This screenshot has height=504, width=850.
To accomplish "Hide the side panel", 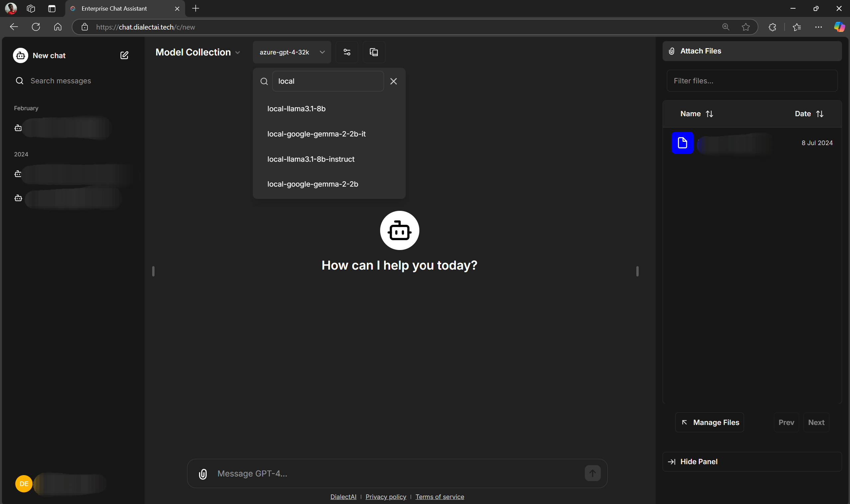I will point(752,462).
